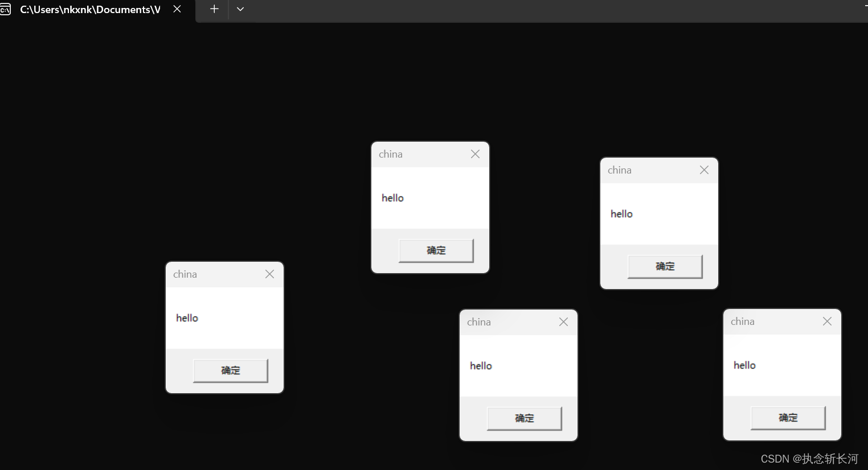Click the "china" title of the upper-right dialog
The image size is (868, 470).
(x=620, y=170)
